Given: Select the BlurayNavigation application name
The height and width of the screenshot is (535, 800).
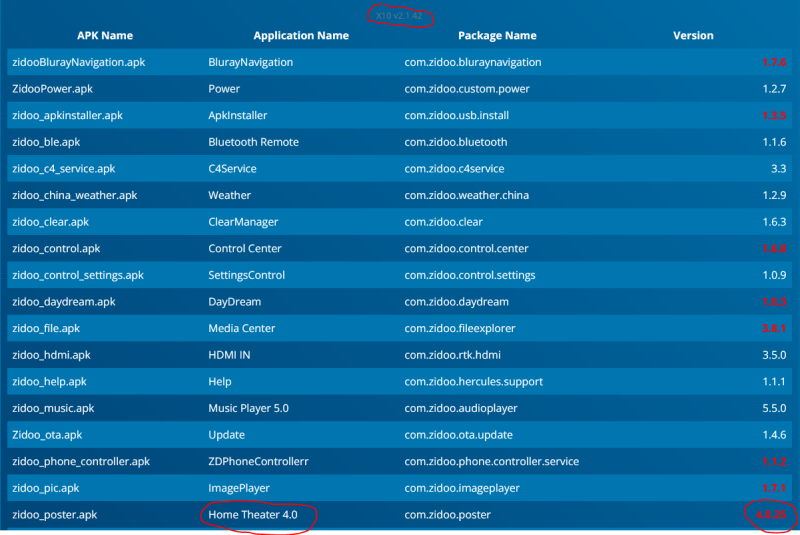Looking at the screenshot, I should [x=251, y=62].
